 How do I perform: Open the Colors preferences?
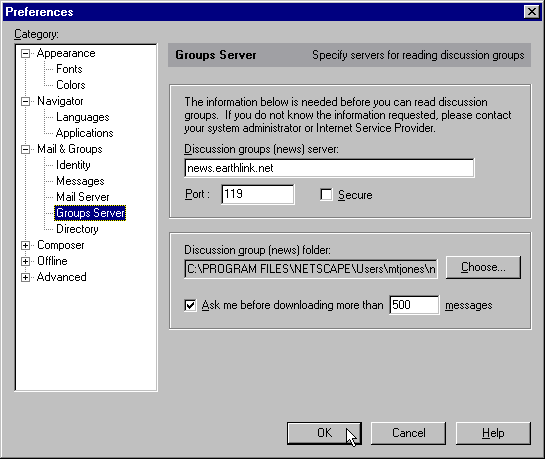pyautogui.click(x=71, y=85)
